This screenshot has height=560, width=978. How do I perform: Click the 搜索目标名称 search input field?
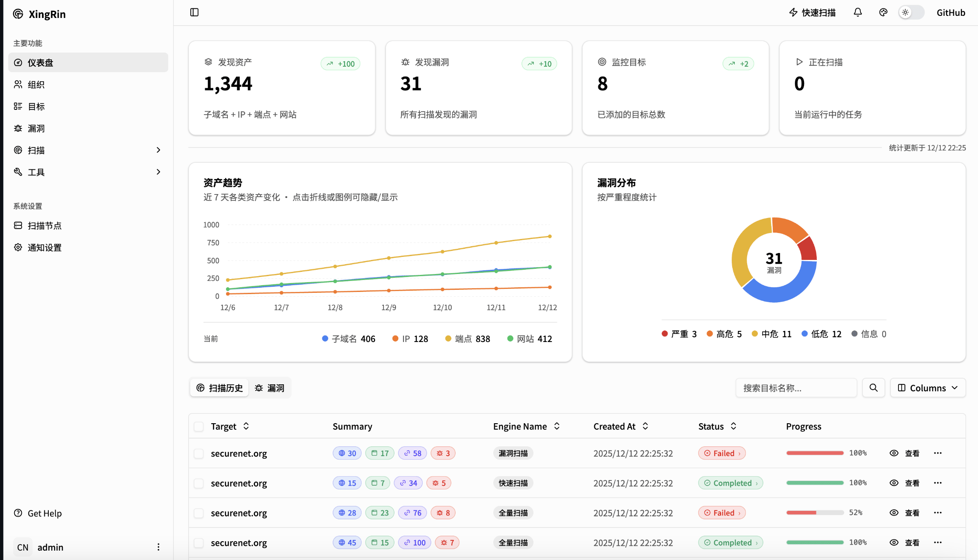(796, 388)
